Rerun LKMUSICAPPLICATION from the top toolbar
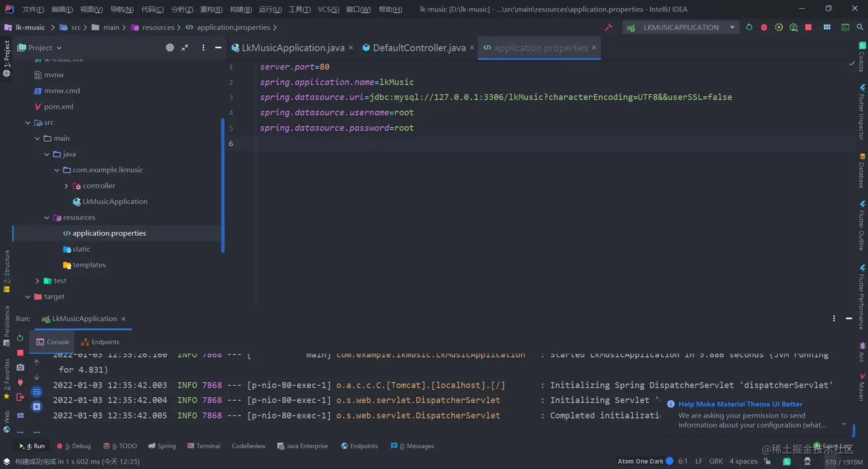Viewport: 868px width, 469px height. 749,27
